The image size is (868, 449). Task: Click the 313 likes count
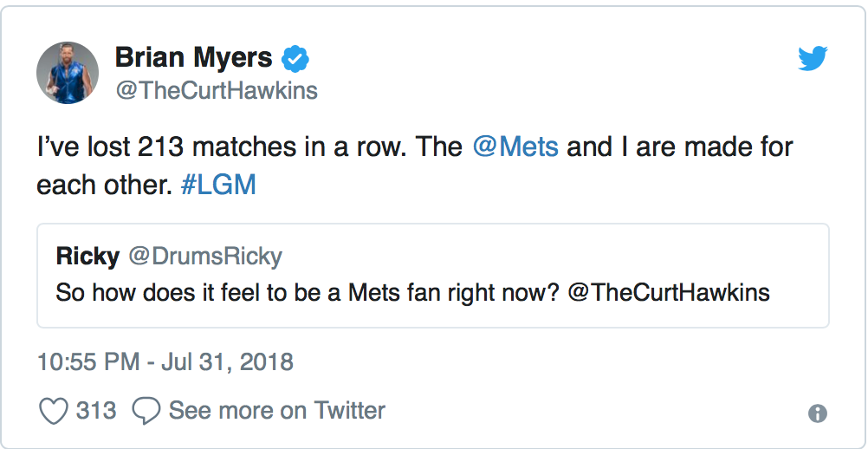(x=96, y=410)
